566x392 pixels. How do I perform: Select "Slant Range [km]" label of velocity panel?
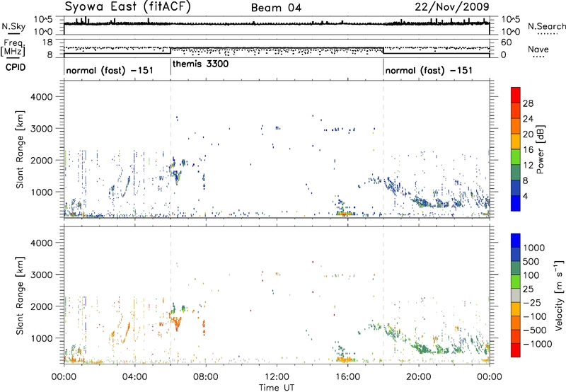[x=20, y=295]
